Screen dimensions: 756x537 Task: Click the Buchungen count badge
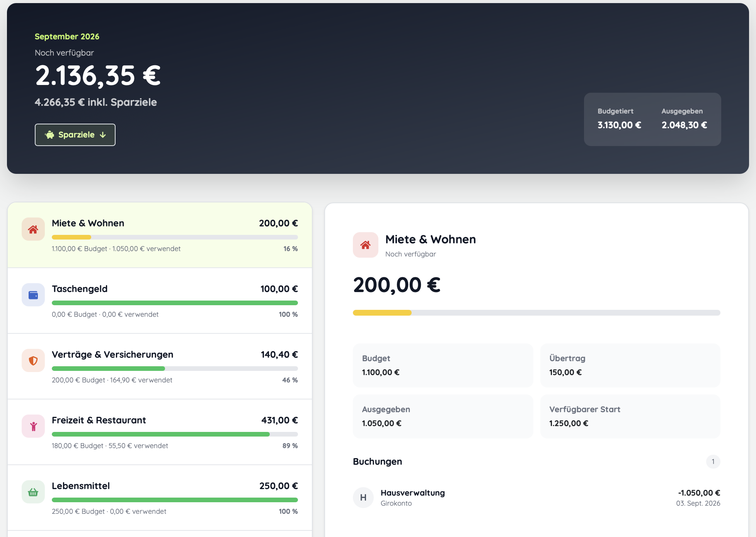point(713,462)
